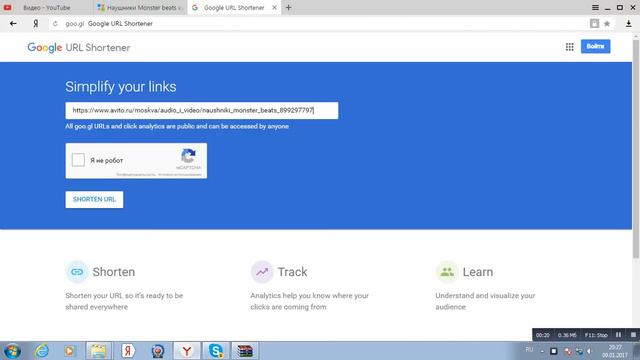Open WinRAR from the taskbar
This screenshot has width=640, height=360.
pos(245,351)
